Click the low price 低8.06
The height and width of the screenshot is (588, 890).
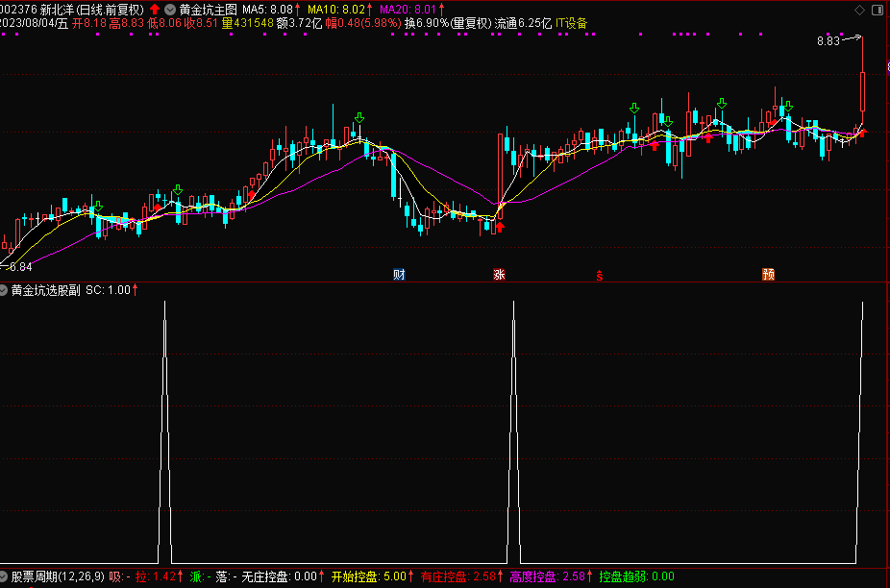[164, 23]
